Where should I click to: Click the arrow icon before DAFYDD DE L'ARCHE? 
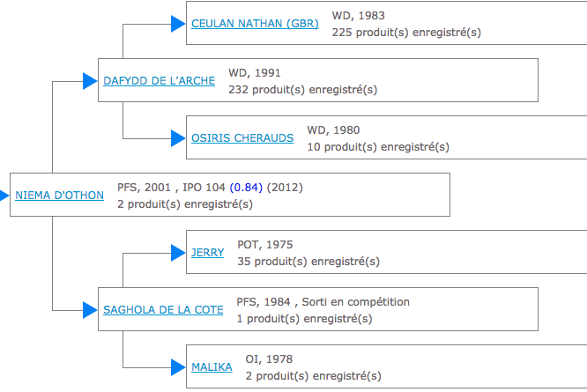(90, 81)
